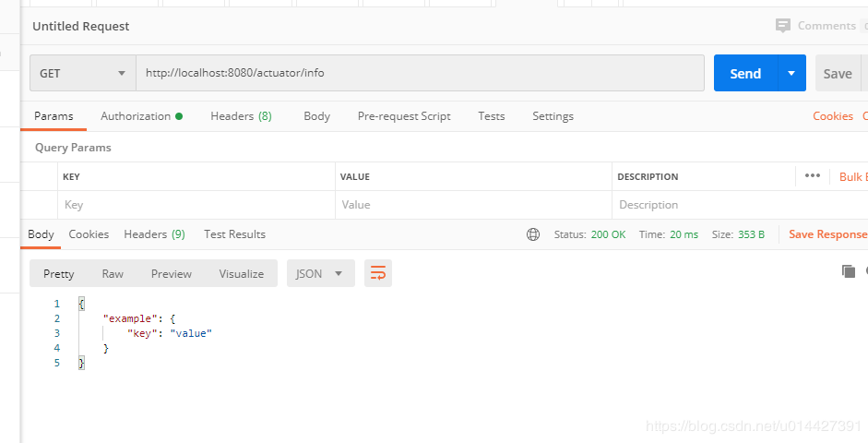Click the Key query param field
Screen dimensions: 868x443
click(x=196, y=205)
